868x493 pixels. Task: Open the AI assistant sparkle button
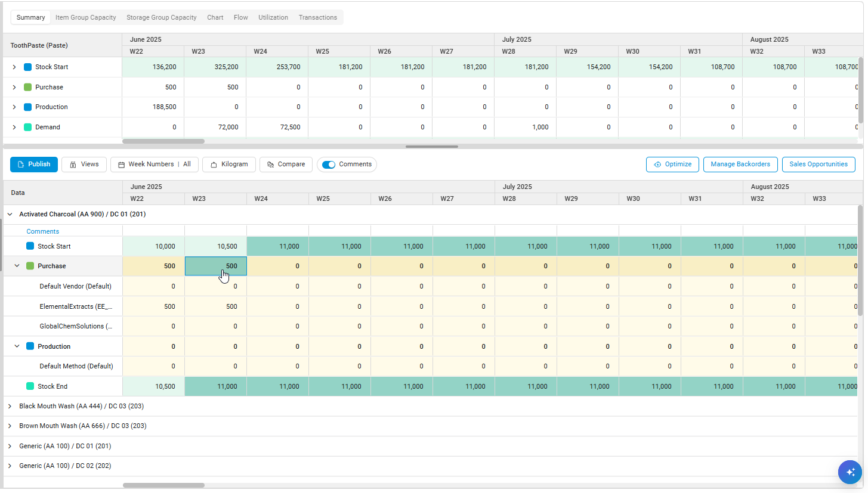(850, 472)
